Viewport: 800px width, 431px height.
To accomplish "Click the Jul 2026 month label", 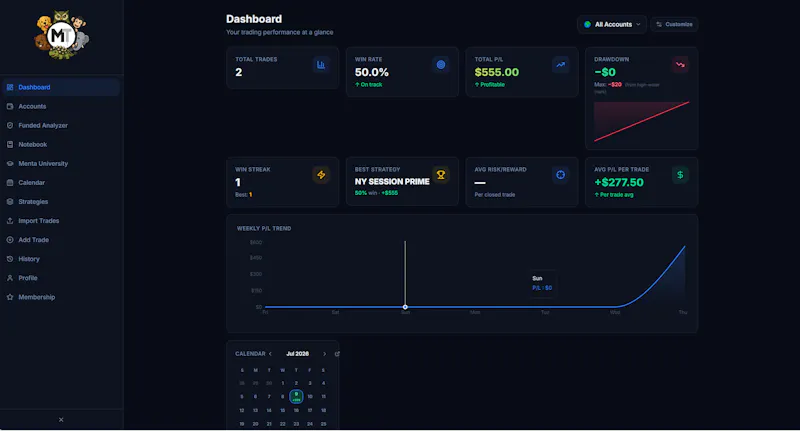I will [297, 354].
